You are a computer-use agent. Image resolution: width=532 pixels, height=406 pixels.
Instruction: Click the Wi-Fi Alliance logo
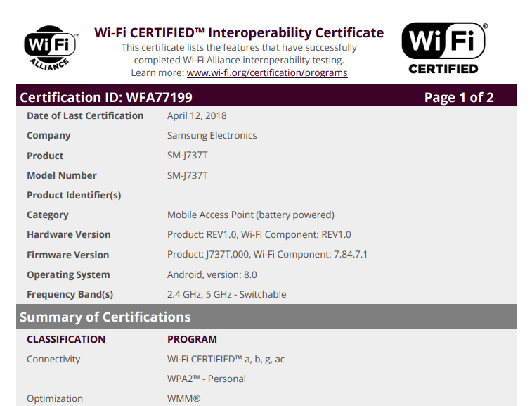click(49, 48)
